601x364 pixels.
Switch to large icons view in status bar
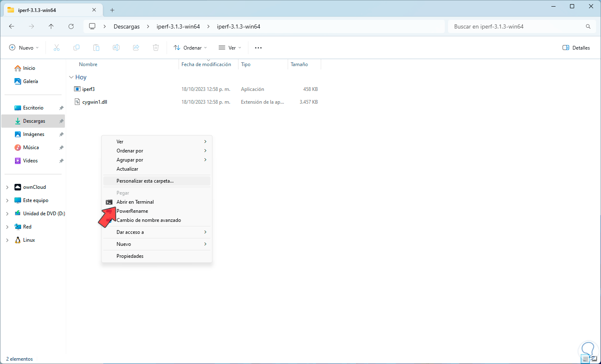click(594, 359)
